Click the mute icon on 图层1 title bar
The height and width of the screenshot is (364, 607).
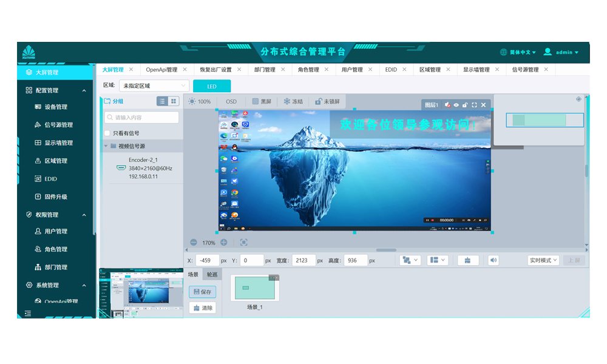[447, 105]
